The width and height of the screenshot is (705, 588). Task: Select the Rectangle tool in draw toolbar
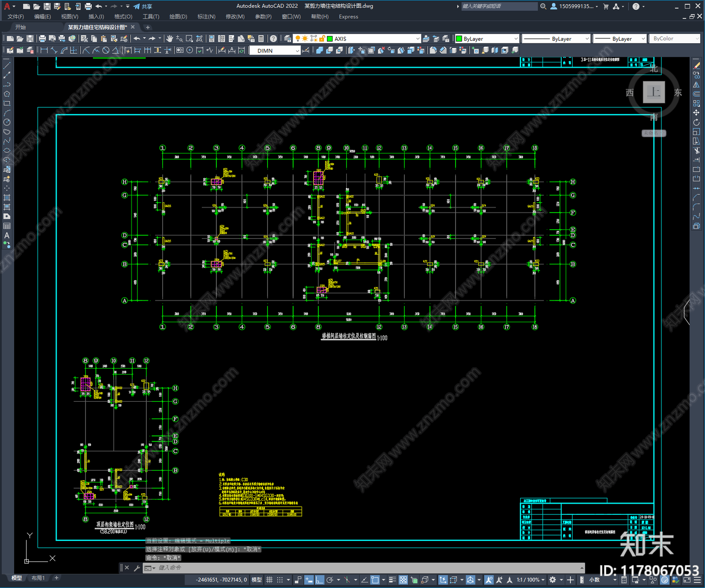coord(7,103)
